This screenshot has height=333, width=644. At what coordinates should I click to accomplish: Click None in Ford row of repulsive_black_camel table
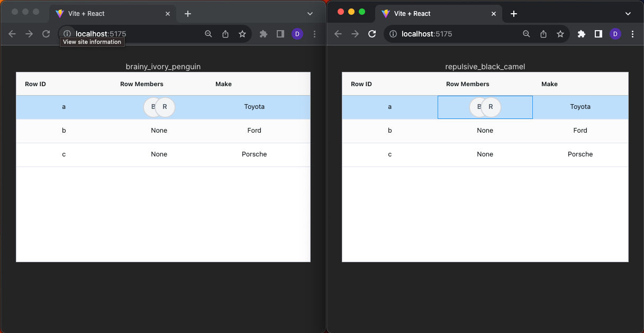point(485,131)
